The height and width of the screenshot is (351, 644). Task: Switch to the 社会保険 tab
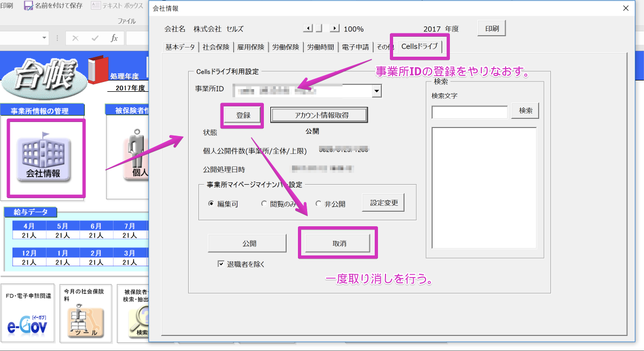coord(216,47)
